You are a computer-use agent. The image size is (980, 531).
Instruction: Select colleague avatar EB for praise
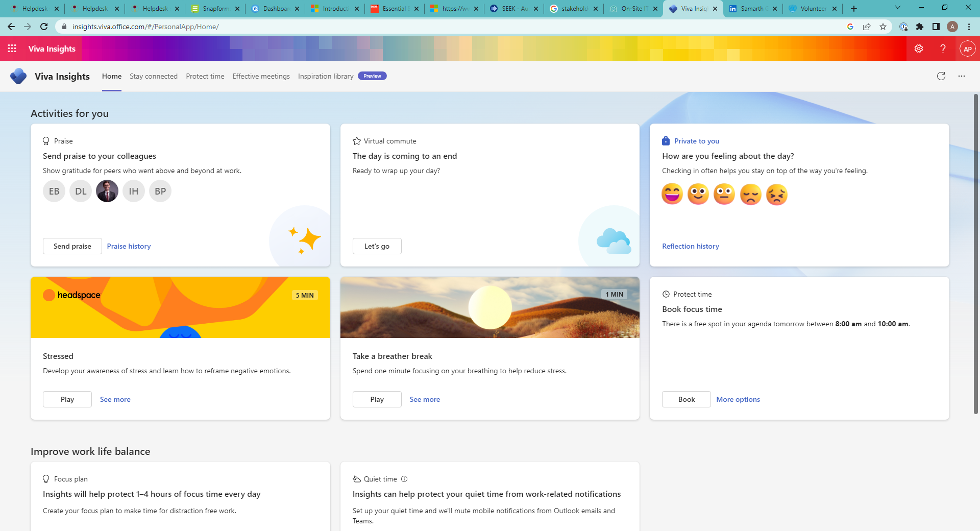pos(54,191)
